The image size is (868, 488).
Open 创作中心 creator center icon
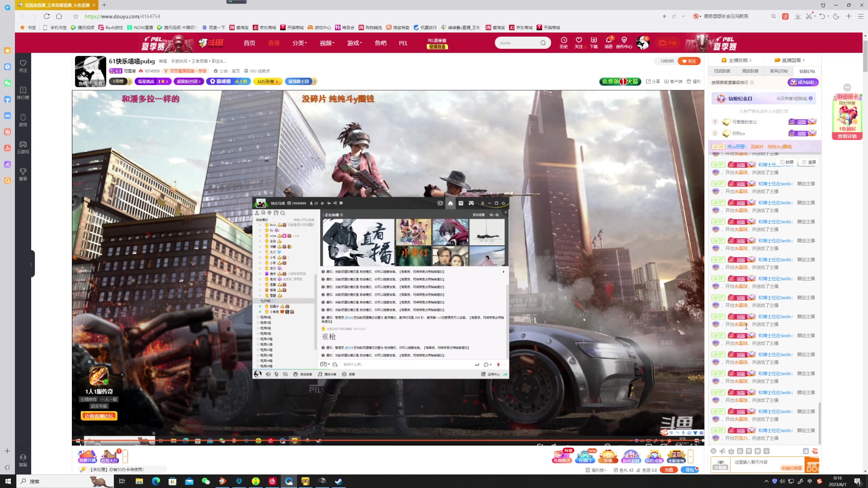point(624,42)
